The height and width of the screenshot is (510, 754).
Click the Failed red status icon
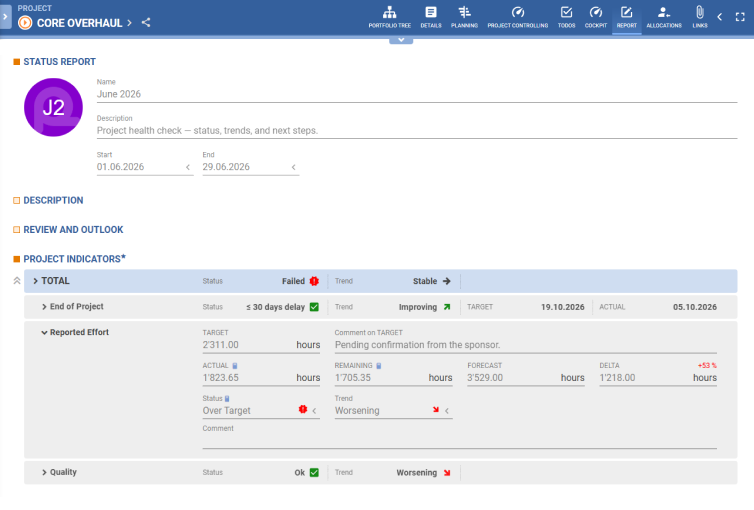(314, 281)
